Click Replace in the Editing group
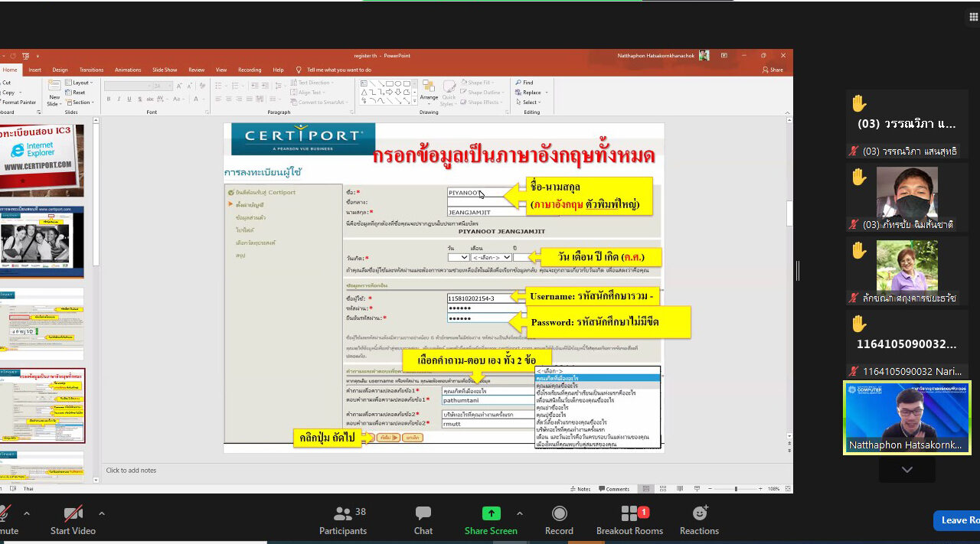Viewport: 980px width, 544px height. pyautogui.click(x=528, y=93)
